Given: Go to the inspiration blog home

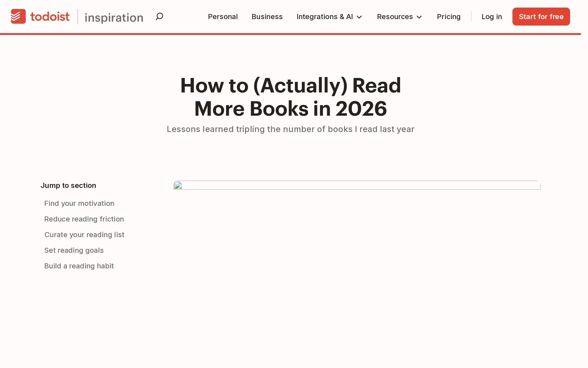Looking at the screenshot, I should tap(114, 17).
